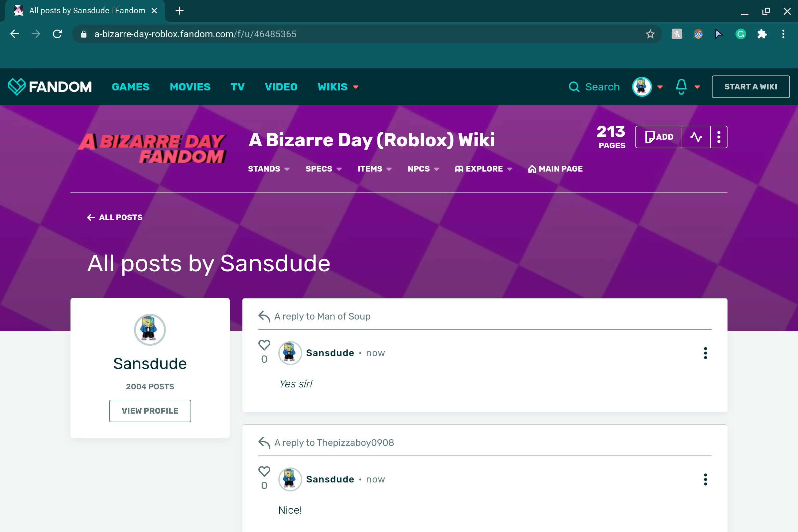
Task: Expand the notifications dropdown arrow
Action: coord(697,87)
